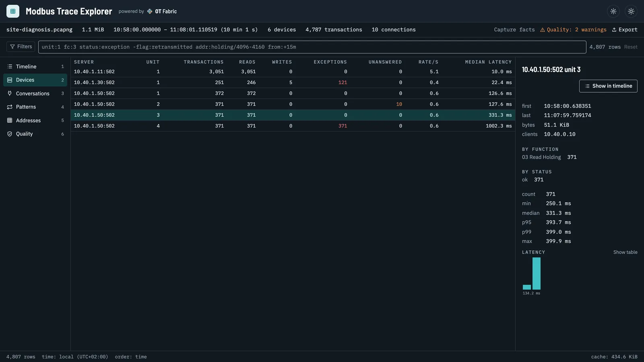Sort by TRANSACTIONS column header
644x362 pixels.
click(204, 62)
